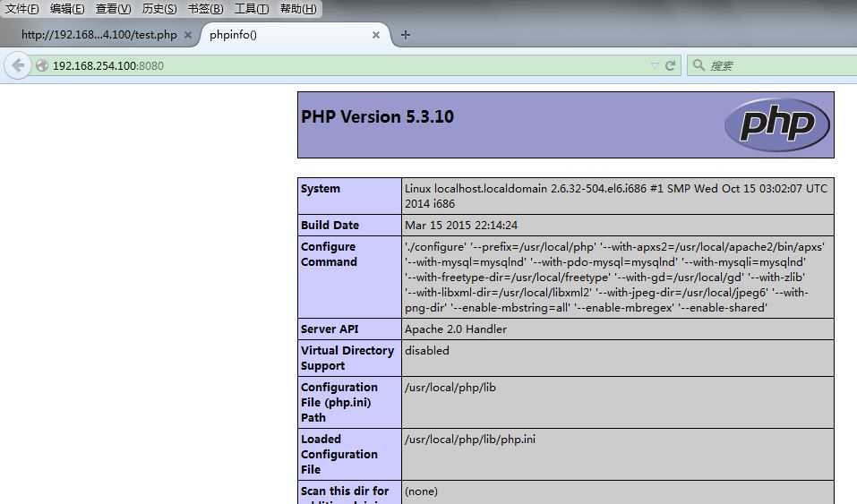This screenshot has height=504, width=857.
Task: Click the address bar showing 192.168.254.100:8080
Action: pos(350,65)
